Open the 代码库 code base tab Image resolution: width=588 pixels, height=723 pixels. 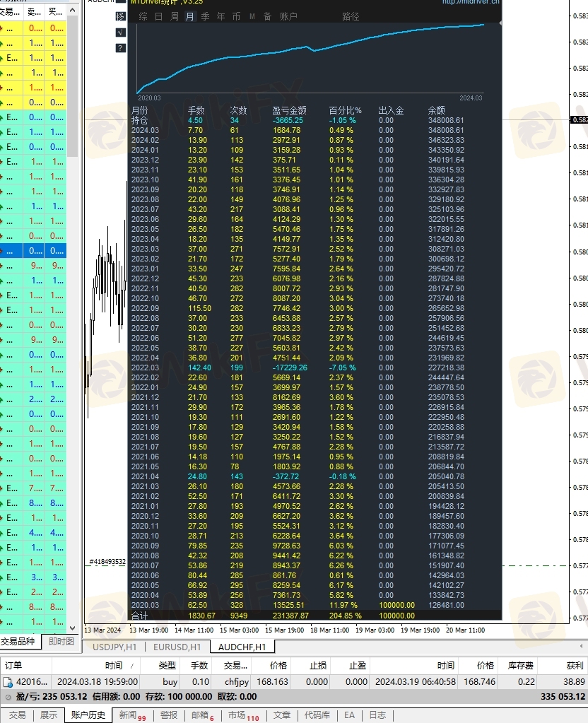[x=317, y=715]
